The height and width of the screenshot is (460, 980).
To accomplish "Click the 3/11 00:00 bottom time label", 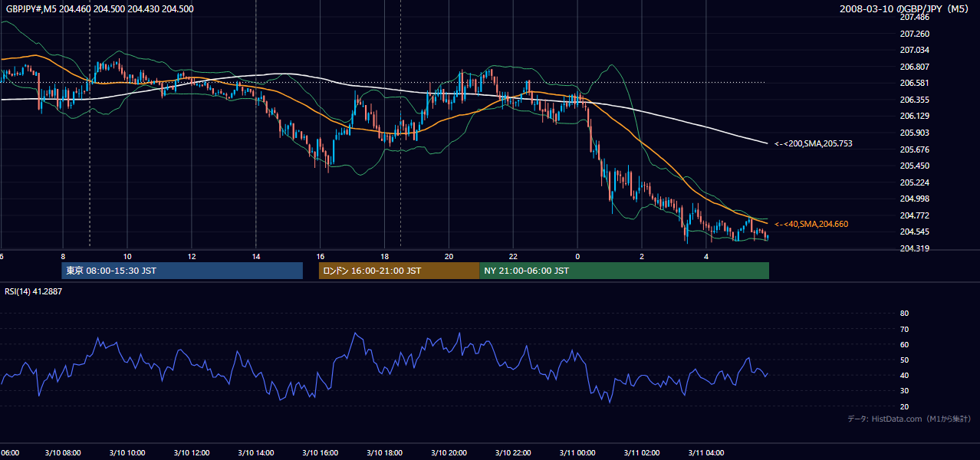I will coord(577,452).
